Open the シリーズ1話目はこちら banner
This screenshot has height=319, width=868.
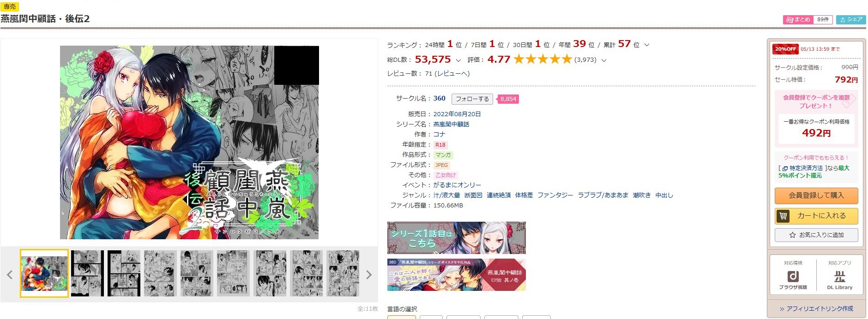pyautogui.click(x=457, y=238)
